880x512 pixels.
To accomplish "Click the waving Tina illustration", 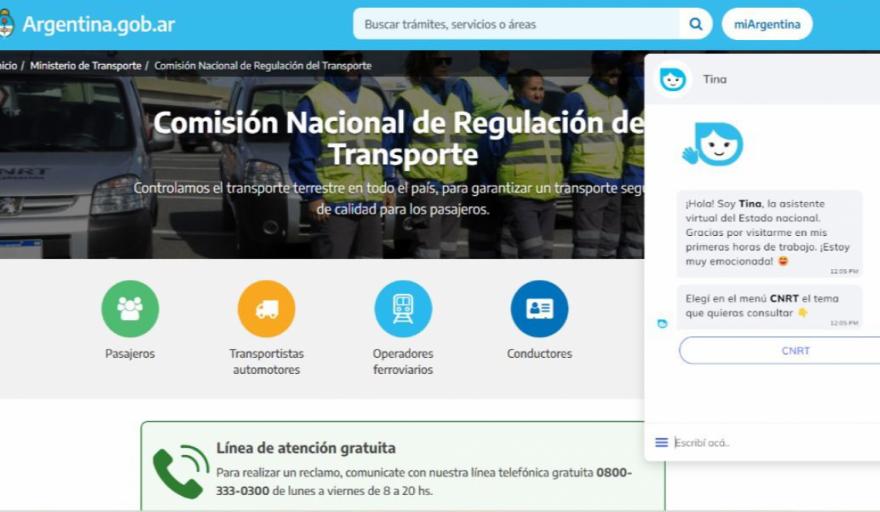I will [x=713, y=145].
